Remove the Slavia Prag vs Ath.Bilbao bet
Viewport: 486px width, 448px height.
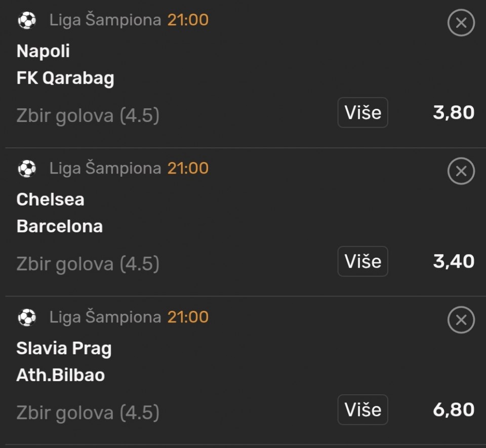(x=461, y=320)
